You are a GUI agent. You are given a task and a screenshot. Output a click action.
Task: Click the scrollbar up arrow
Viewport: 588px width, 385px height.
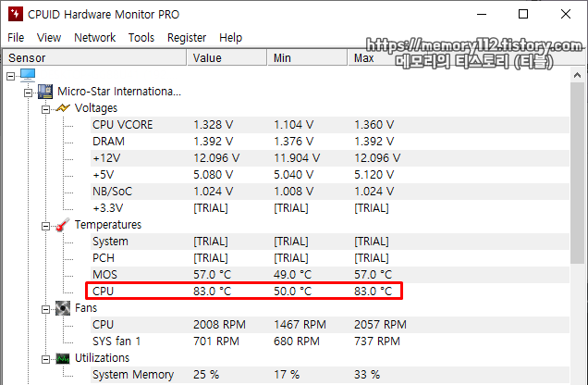577,75
